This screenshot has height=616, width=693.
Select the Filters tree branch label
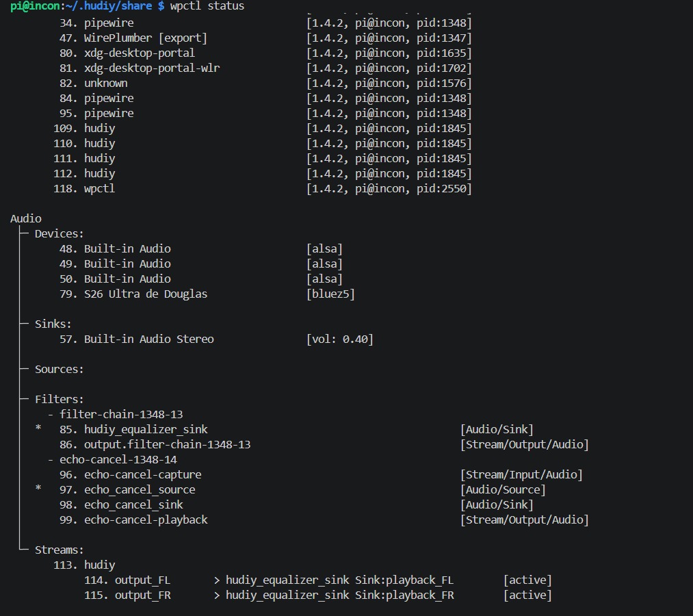pos(60,399)
